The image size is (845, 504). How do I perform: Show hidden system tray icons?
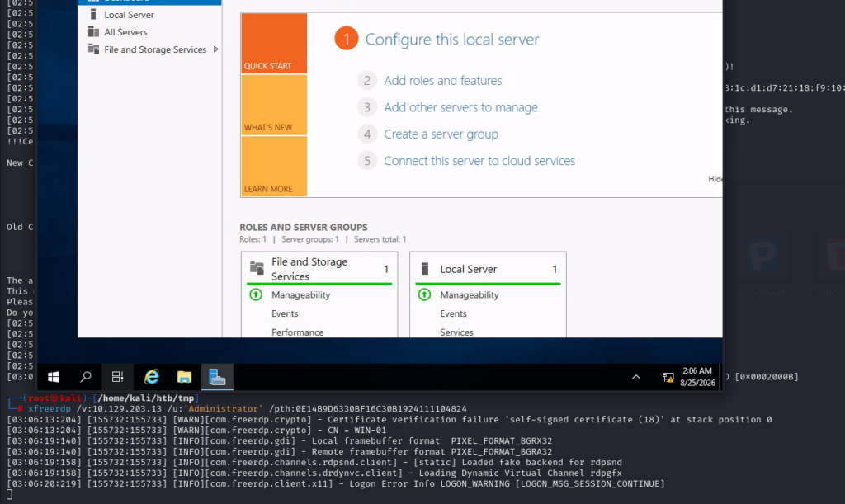coord(636,377)
